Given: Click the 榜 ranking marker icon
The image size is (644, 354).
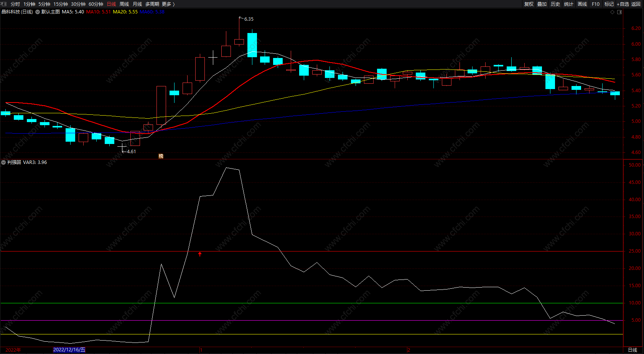Looking at the screenshot, I should [x=161, y=156].
